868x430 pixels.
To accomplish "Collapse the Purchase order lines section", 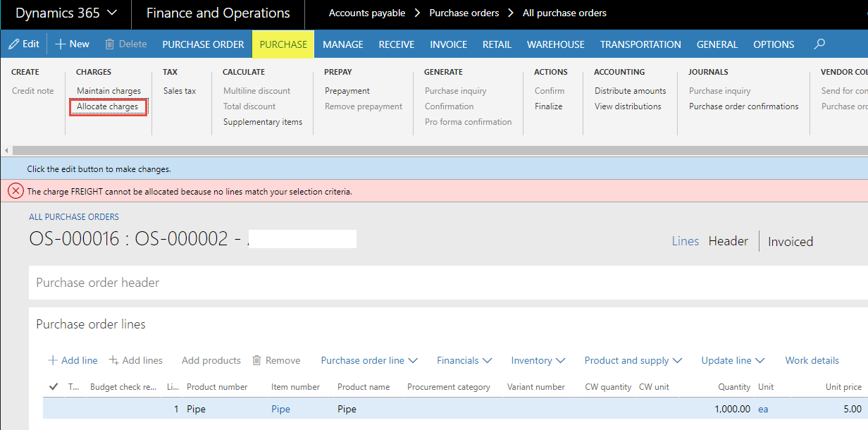I will click(x=91, y=324).
